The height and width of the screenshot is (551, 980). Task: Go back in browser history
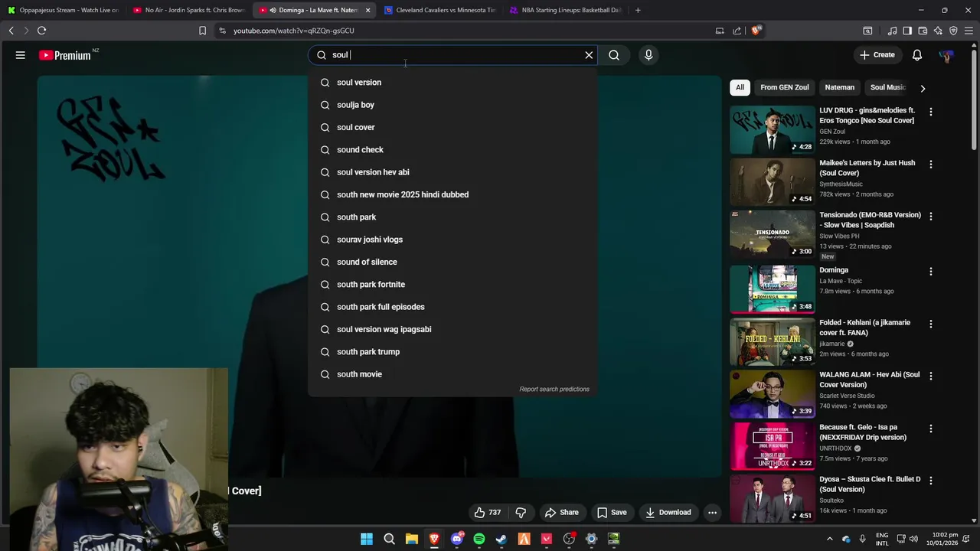tap(11, 31)
